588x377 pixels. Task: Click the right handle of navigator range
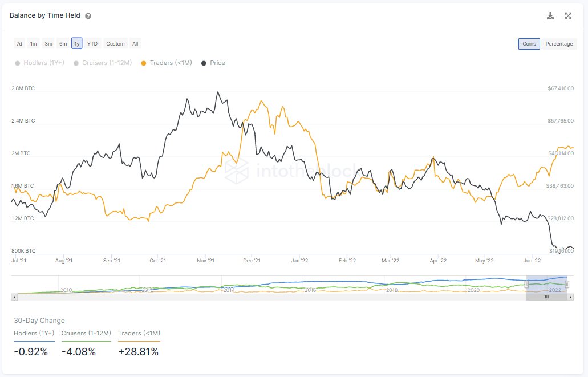click(567, 285)
